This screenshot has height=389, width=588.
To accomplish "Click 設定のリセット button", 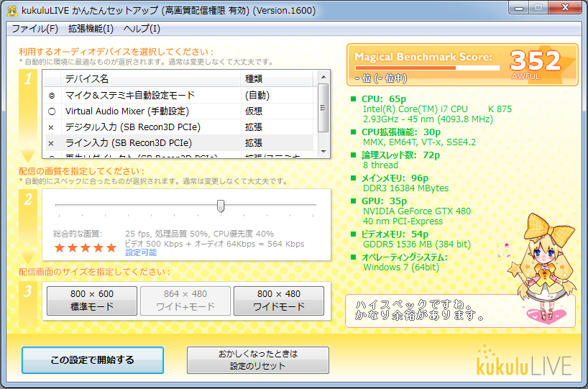I will [x=258, y=360].
